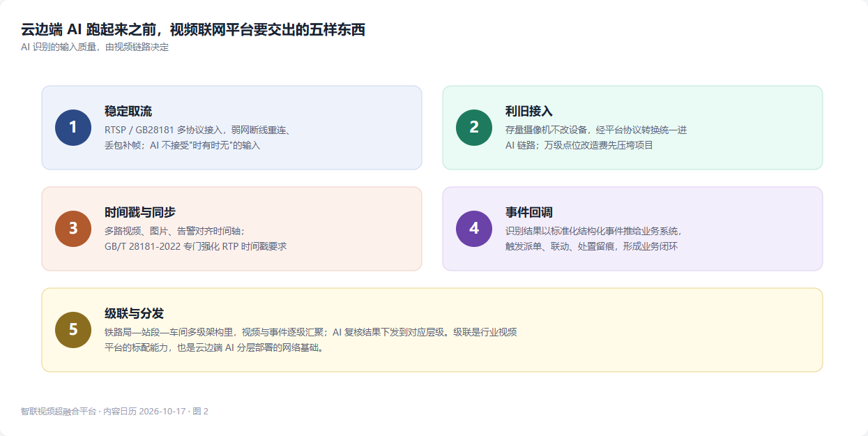868x436 pixels.
Task: Click the purple number 4 circle
Action: pos(474,229)
